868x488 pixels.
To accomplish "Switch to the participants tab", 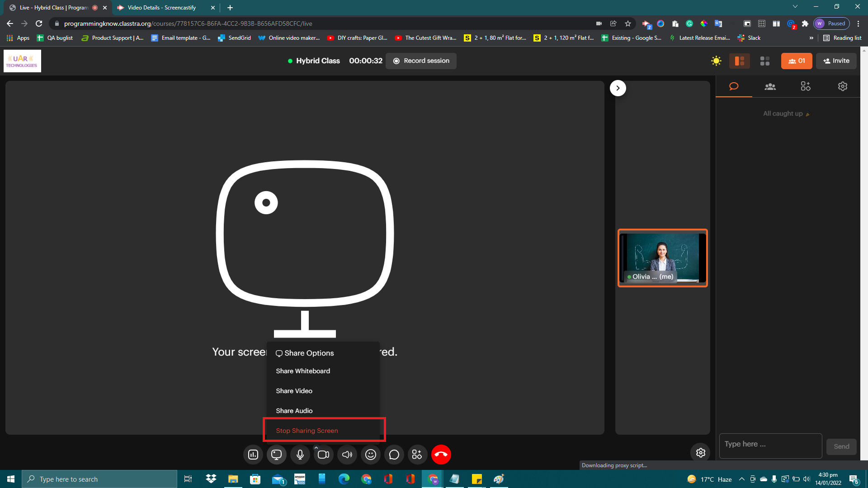I will (x=770, y=86).
